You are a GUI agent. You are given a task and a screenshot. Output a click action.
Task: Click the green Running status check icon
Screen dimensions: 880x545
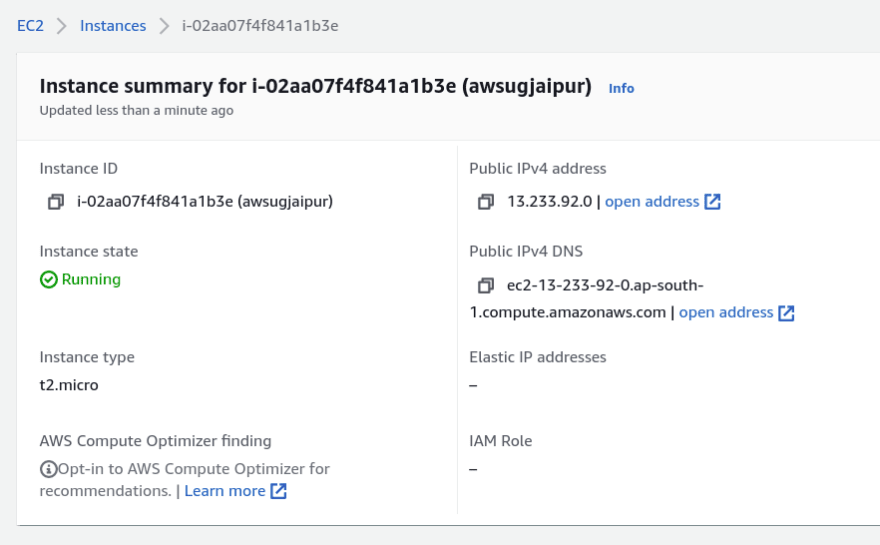[49, 280]
